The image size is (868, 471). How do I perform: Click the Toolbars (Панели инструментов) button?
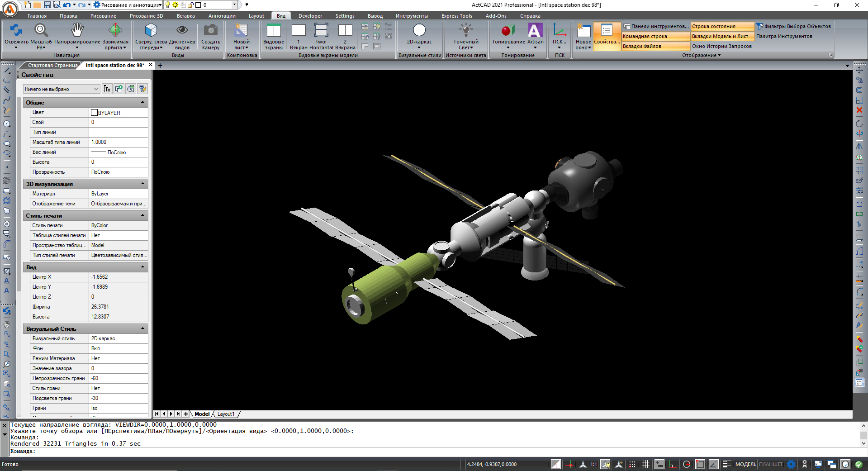tap(656, 26)
